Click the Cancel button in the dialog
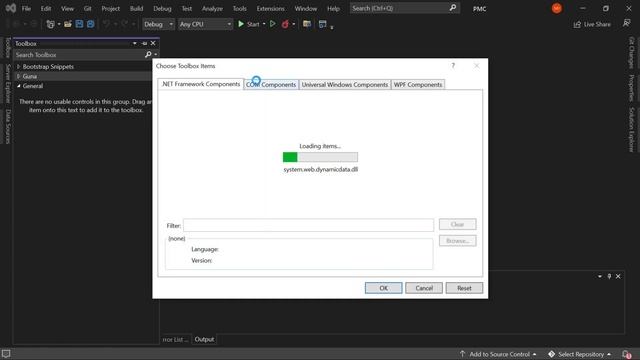Viewport: 640px width, 360px height. [x=424, y=288]
